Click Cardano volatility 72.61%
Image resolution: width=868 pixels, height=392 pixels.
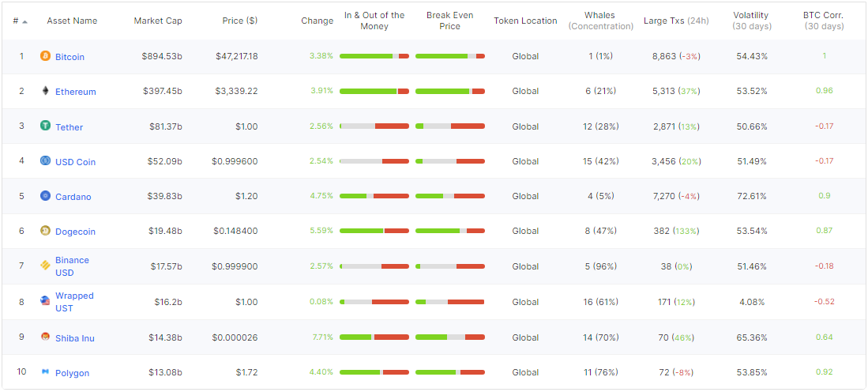pyautogui.click(x=752, y=195)
